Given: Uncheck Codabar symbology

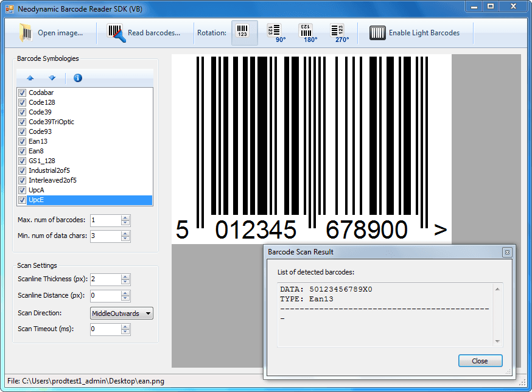Looking at the screenshot, I should pos(23,93).
